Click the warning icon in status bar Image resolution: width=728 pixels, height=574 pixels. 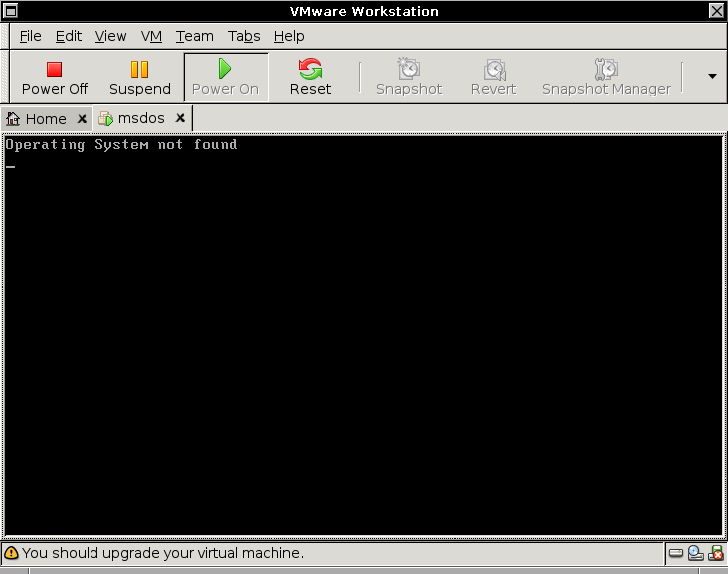pyautogui.click(x=11, y=553)
